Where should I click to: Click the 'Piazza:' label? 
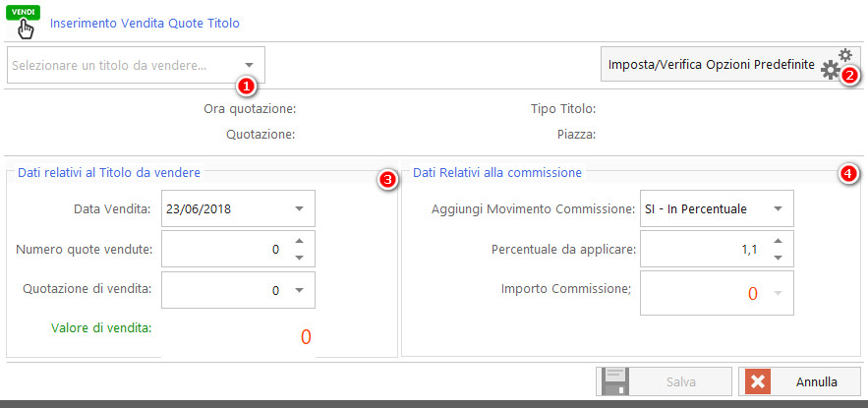point(577,134)
